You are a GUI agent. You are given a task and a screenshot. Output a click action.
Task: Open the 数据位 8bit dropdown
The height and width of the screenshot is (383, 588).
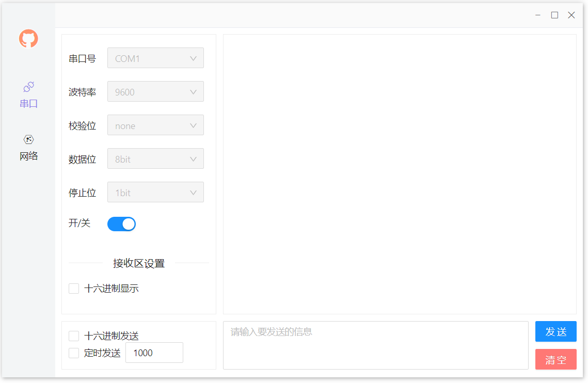point(155,158)
